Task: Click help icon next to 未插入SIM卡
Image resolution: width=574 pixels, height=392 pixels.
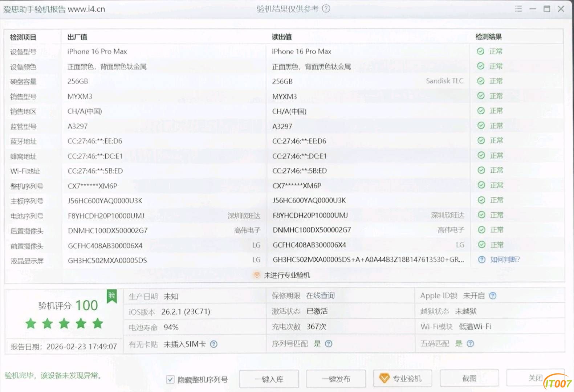Action: click(214, 344)
